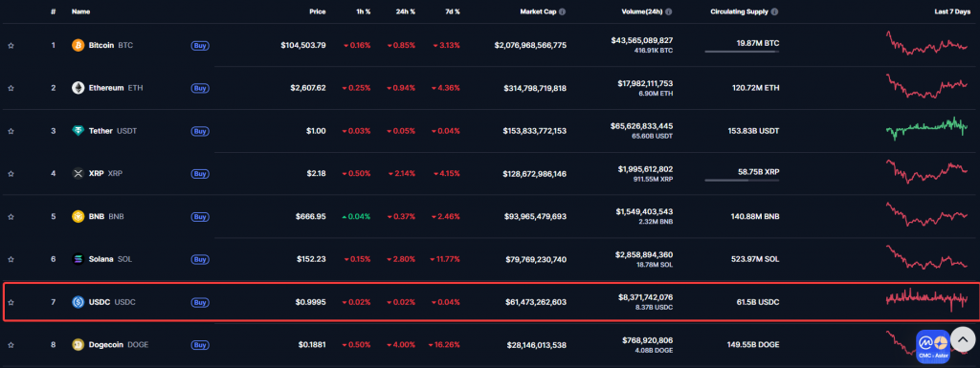Click the Volume(24h) info icon
Screen dimensions: 980x368
[669, 11]
